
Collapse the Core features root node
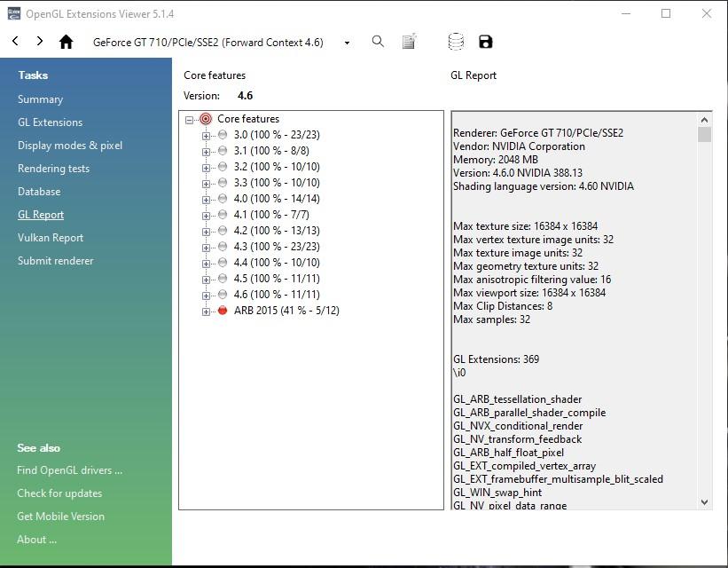point(189,120)
